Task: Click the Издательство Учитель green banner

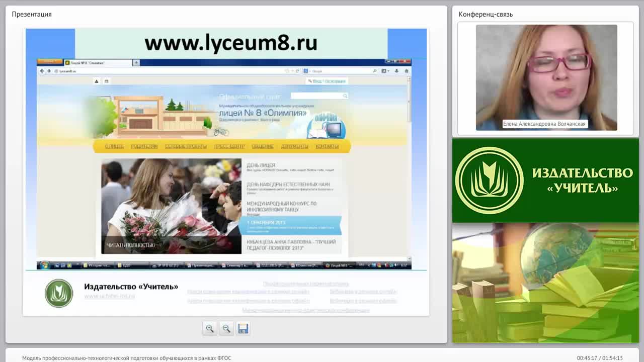Action: pos(545,180)
